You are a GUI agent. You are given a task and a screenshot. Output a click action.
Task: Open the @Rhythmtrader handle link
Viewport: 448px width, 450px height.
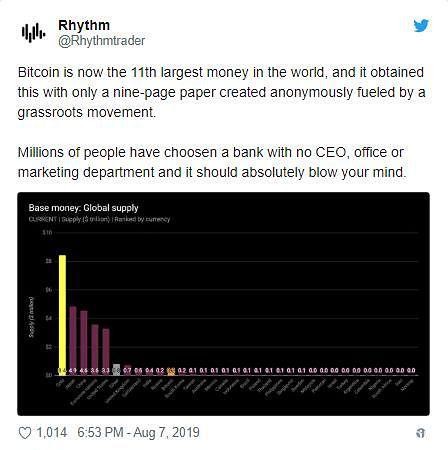pyautogui.click(x=101, y=41)
